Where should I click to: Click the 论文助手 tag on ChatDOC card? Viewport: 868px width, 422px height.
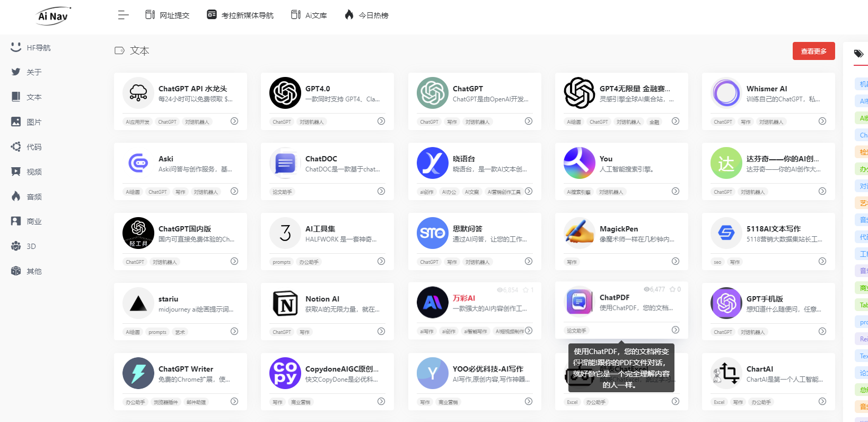pos(282,192)
